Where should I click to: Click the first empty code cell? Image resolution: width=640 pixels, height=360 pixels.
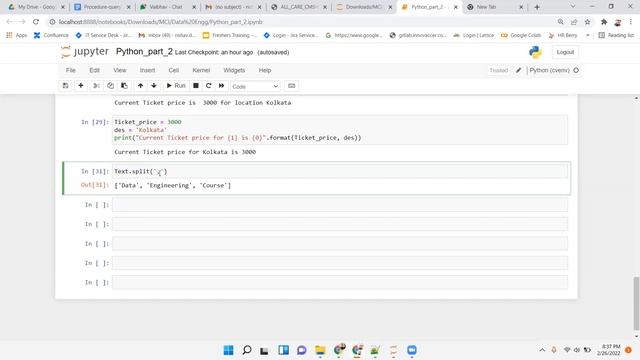coord(340,204)
